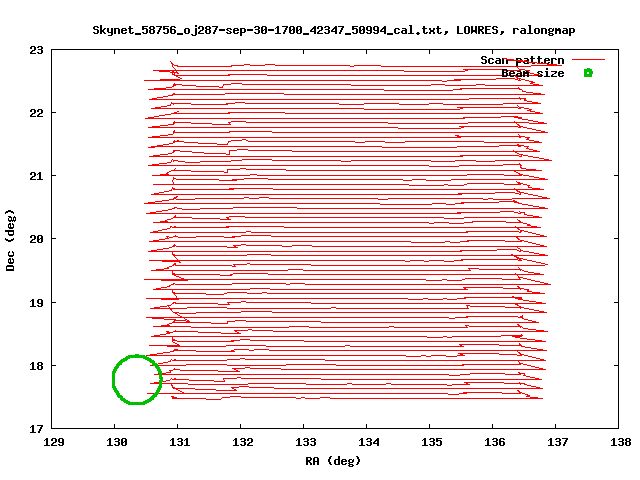Viewport: 640px width, 480px height.
Task: Click the green beam size legend marker
Action: tap(588, 73)
